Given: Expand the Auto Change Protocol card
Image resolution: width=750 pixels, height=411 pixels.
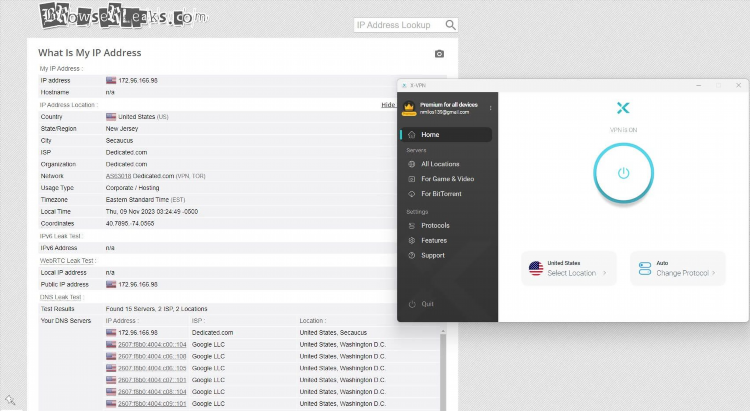Looking at the screenshot, I should tap(678, 268).
